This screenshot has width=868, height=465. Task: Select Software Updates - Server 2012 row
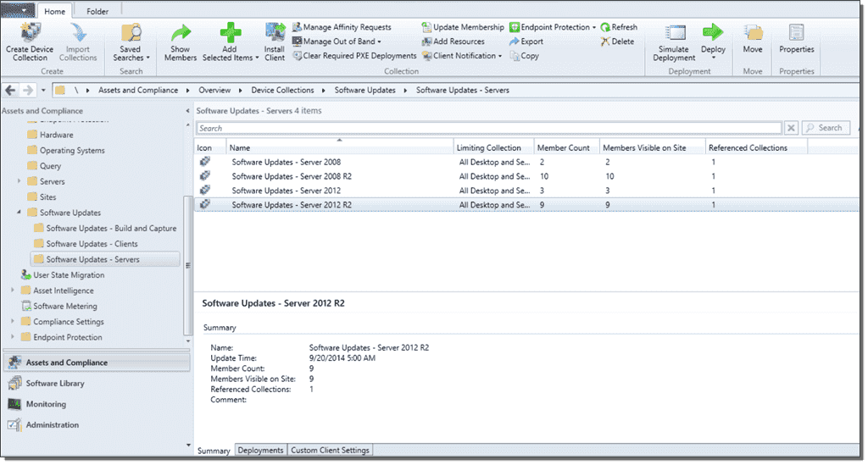pyautogui.click(x=526, y=191)
